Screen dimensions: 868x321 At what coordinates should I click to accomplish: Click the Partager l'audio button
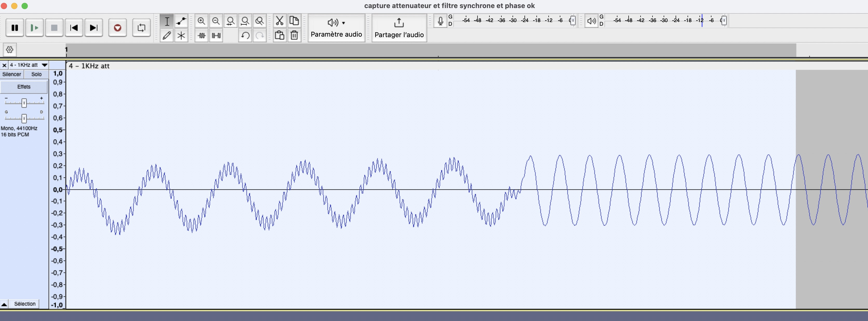click(399, 28)
